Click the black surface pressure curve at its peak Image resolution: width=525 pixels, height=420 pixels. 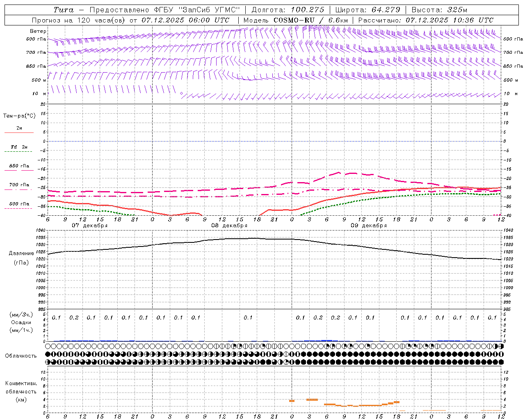coord(253,238)
